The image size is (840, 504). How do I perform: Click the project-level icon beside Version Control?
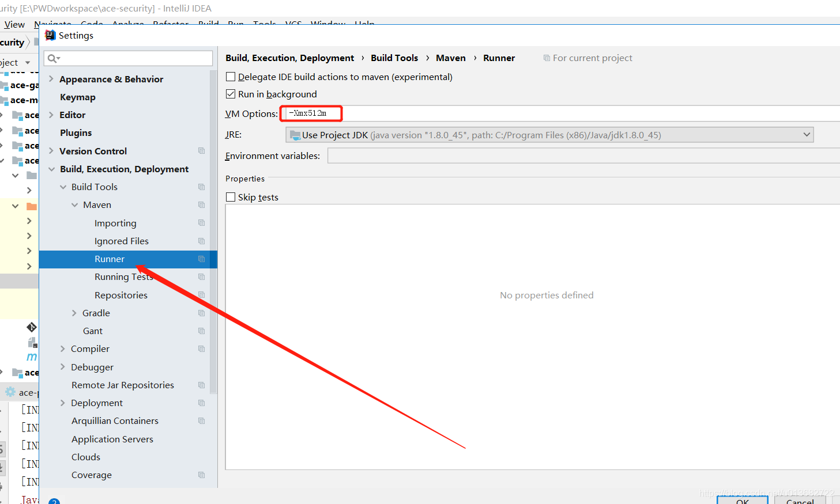[201, 151]
